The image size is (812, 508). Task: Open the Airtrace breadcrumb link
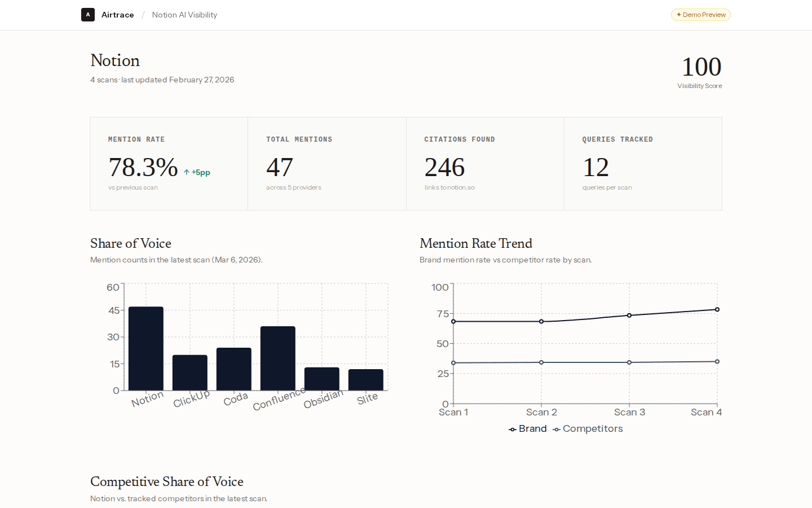pyautogui.click(x=117, y=15)
